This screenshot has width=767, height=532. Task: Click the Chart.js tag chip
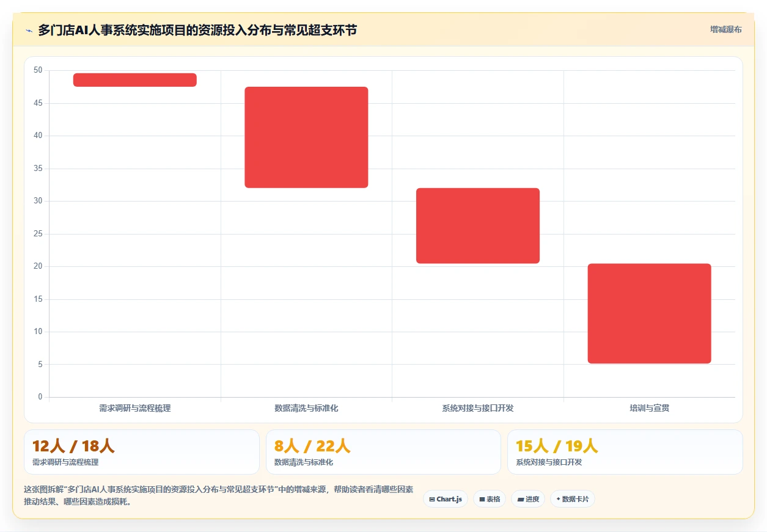446,499
